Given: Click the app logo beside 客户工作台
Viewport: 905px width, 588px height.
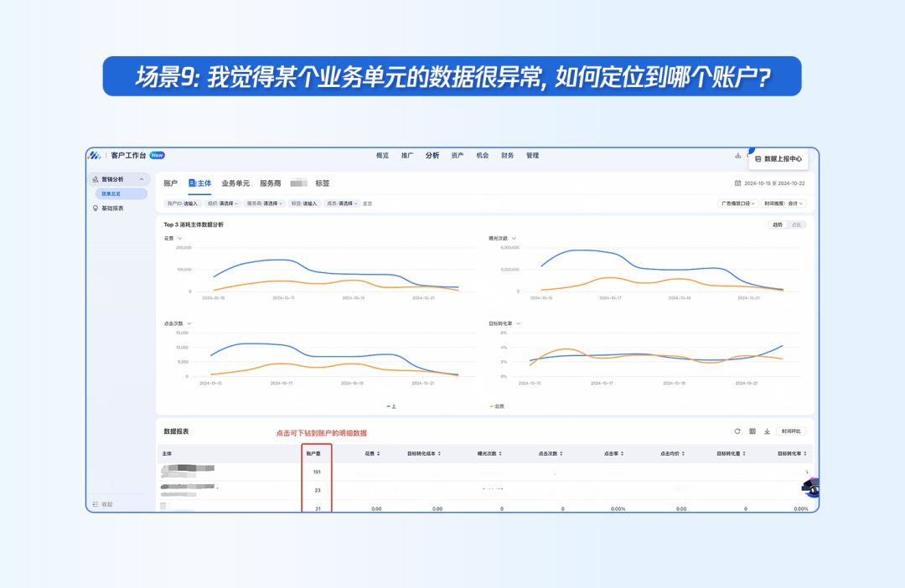Looking at the screenshot, I should point(95,155).
